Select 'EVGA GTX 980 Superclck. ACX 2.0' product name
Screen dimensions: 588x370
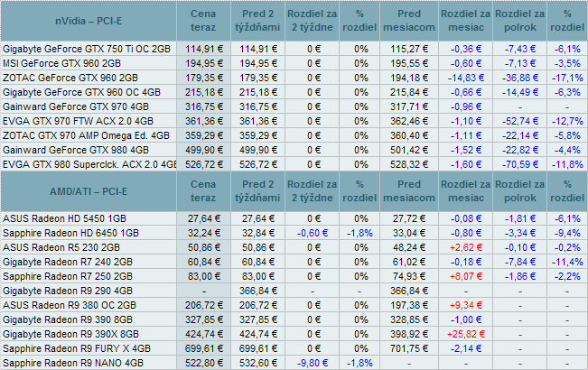coord(89,164)
